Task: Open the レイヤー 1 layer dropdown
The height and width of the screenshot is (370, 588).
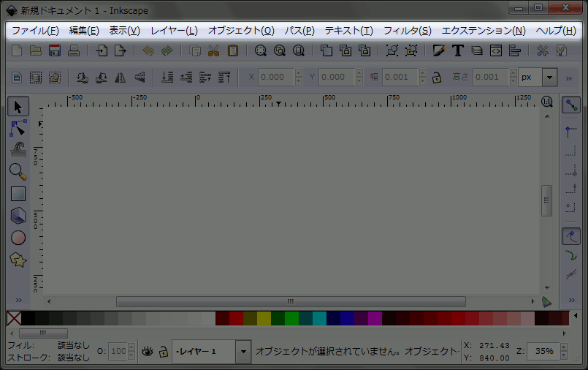Action: click(243, 352)
